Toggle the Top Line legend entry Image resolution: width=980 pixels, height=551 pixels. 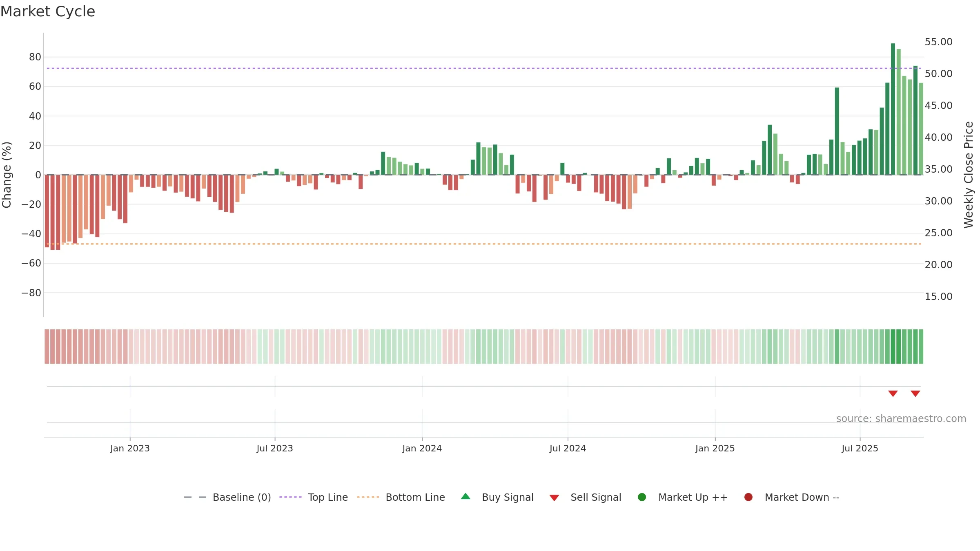pos(314,497)
